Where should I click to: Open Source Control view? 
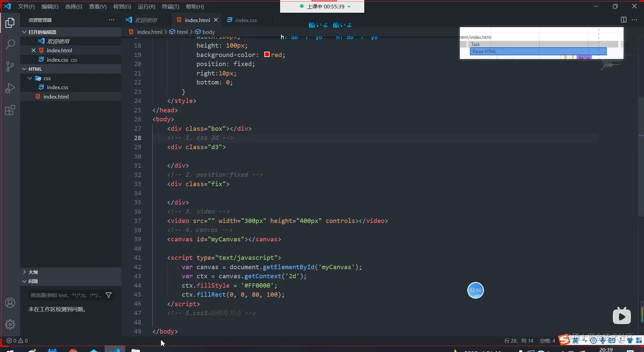pyautogui.click(x=10, y=66)
